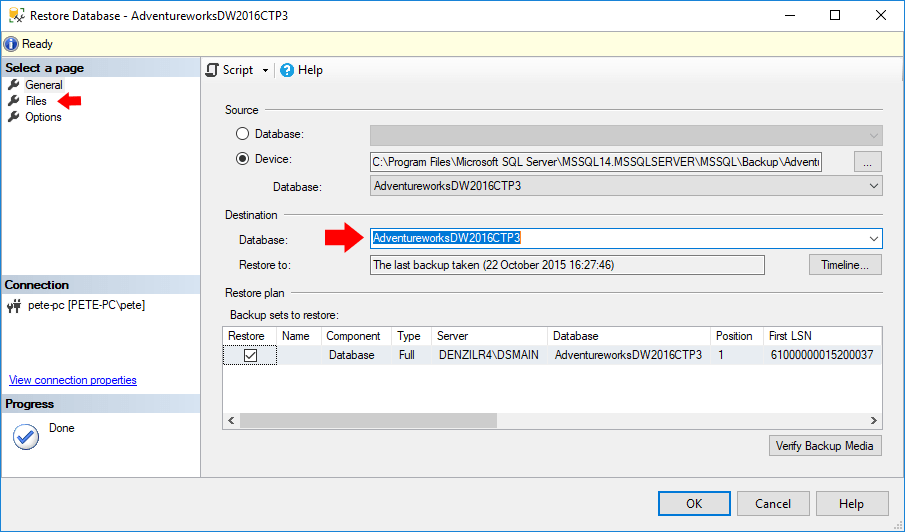905x532 pixels.
Task: Open the General page
Action: click(x=43, y=85)
